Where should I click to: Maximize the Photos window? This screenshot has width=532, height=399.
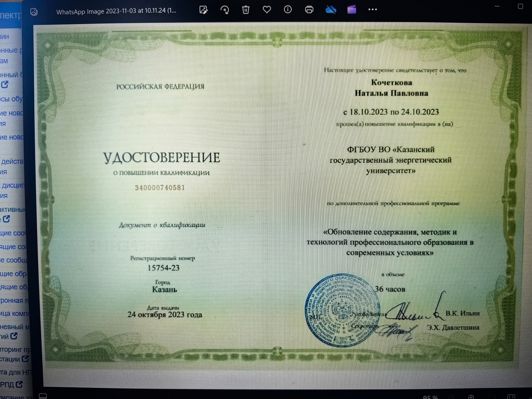point(520,6)
